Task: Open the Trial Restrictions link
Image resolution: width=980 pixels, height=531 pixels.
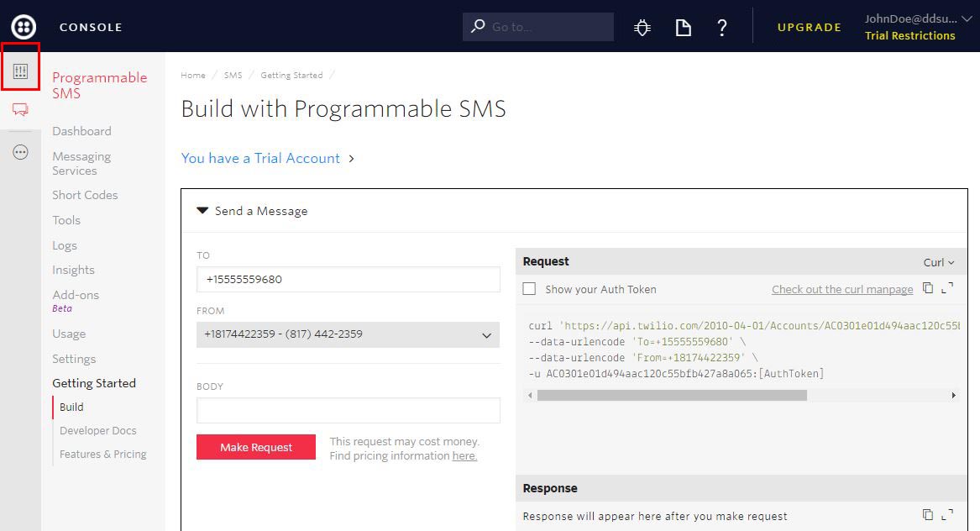Action: pyautogui.click(x=910, y=35)
